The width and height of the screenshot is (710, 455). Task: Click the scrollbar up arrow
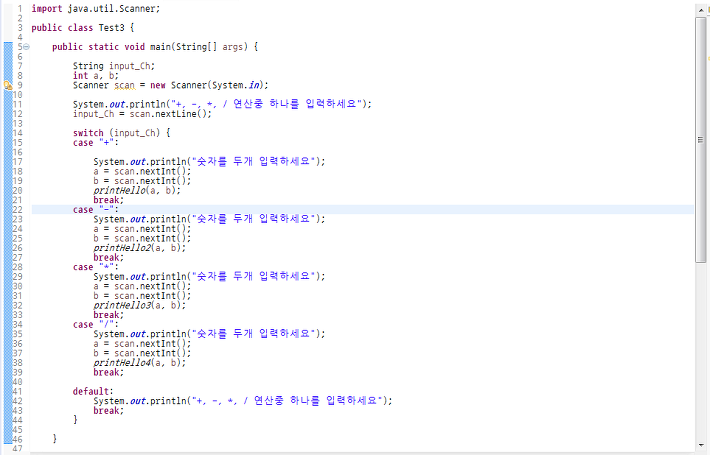click(701, 10)
